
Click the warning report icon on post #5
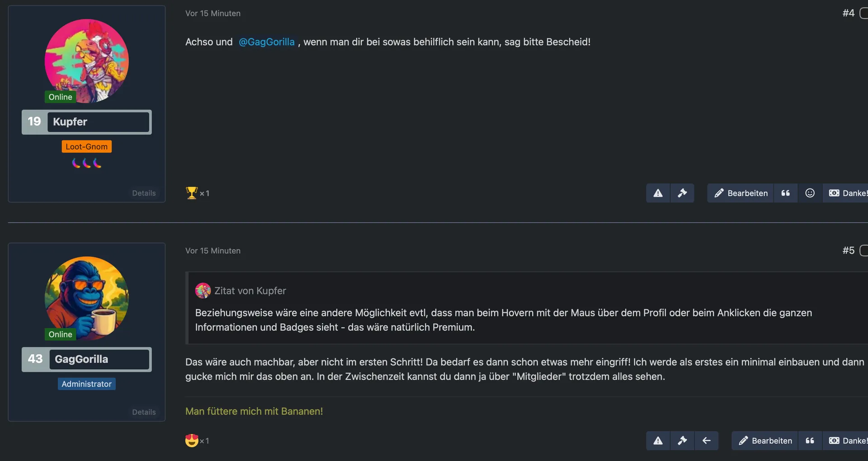point(658,441)
